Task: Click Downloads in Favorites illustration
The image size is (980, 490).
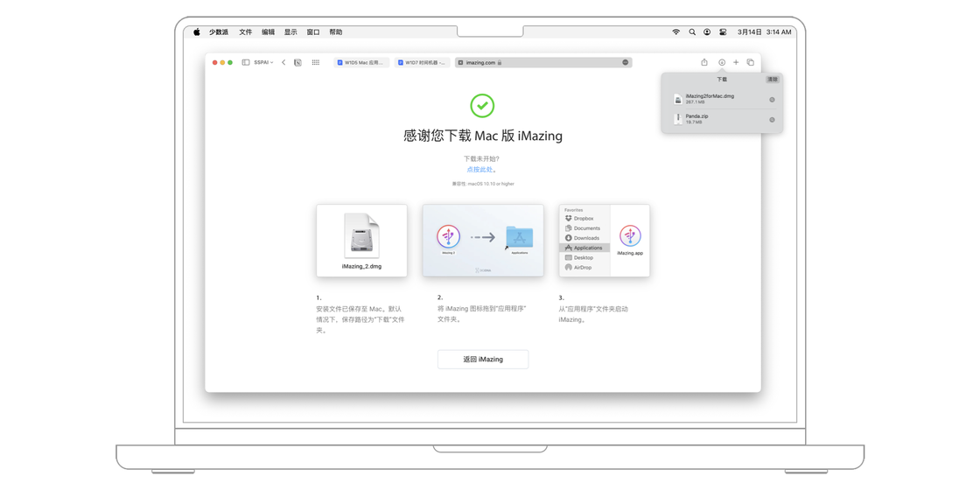Action: 583,238
